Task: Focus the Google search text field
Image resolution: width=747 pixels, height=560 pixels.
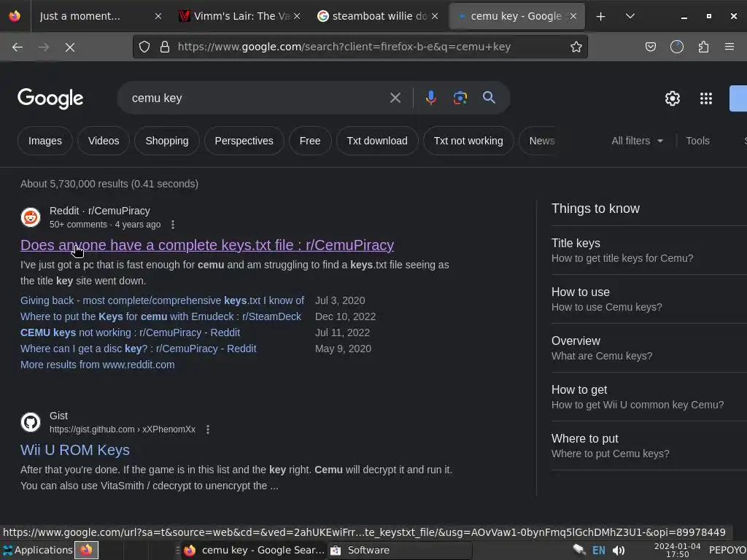Action: click(x=258, y=98)
